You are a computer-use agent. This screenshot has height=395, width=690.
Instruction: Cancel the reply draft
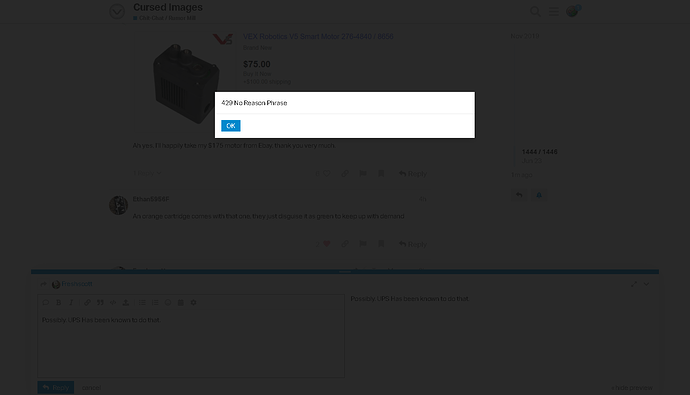[x=91, y=388]
